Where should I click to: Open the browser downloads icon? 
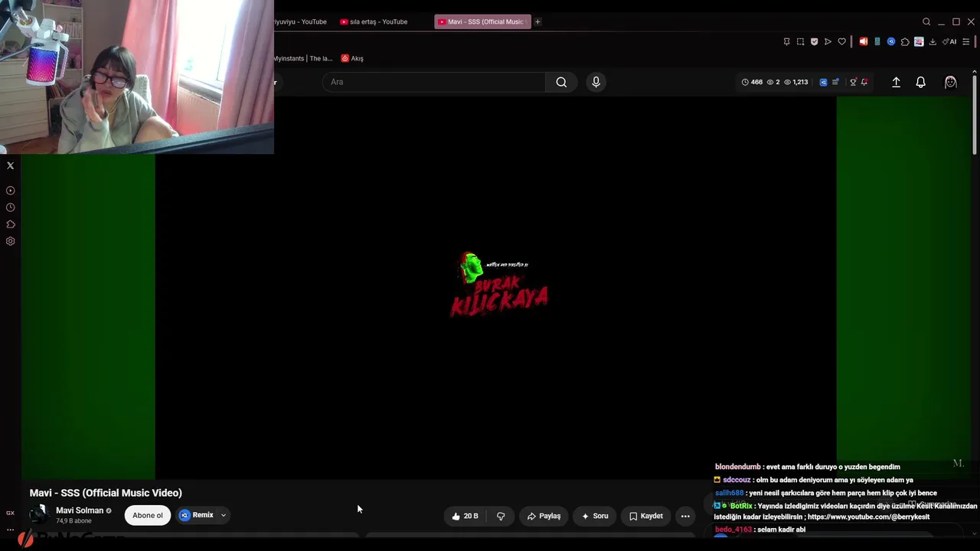(933, 42)
